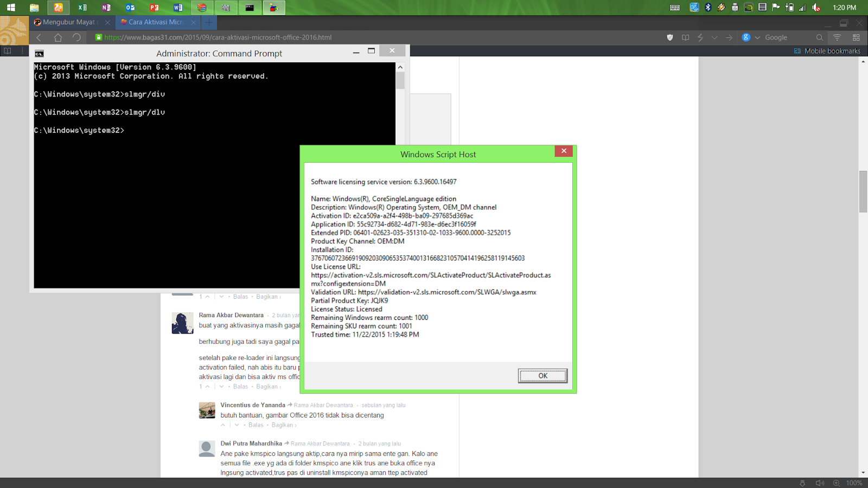Launch OneNote from the taskbar
The image size is (868, 488).
(x=106, y=8)
